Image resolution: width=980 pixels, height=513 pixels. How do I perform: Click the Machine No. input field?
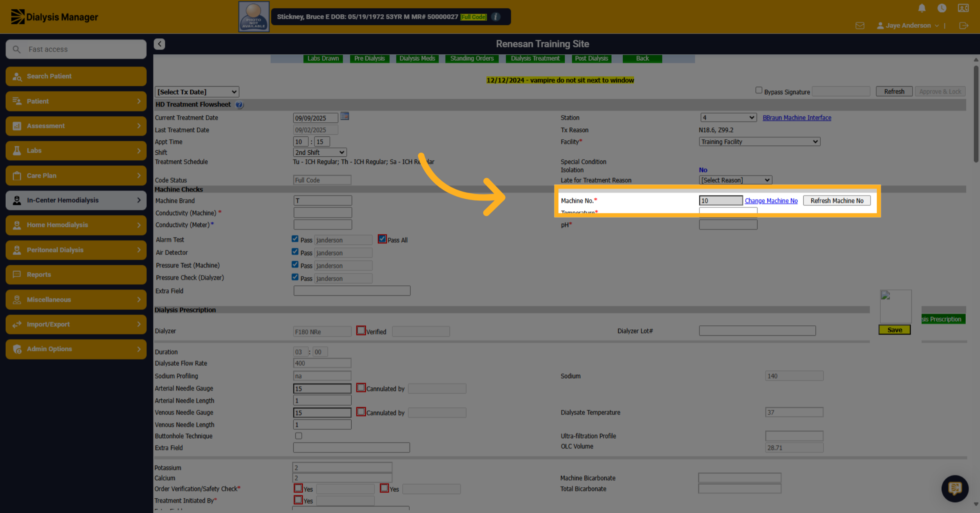[x=721, y=200]
